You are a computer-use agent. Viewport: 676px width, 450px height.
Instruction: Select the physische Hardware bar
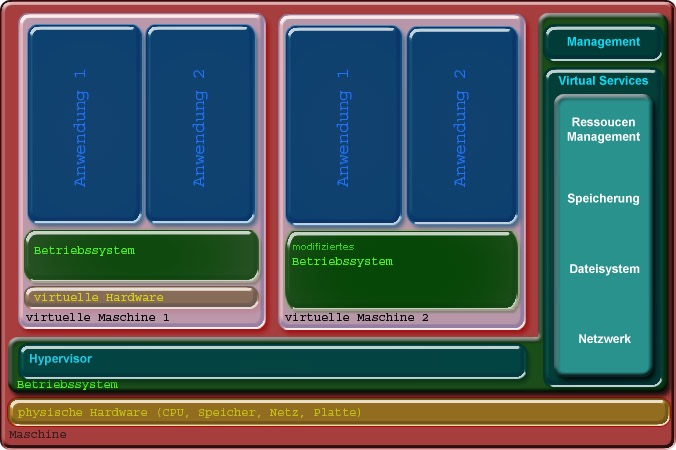(338, 412)
